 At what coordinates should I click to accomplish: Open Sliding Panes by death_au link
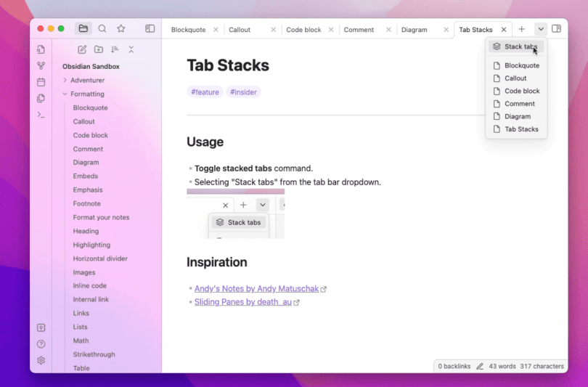click(x=243, y=302)
